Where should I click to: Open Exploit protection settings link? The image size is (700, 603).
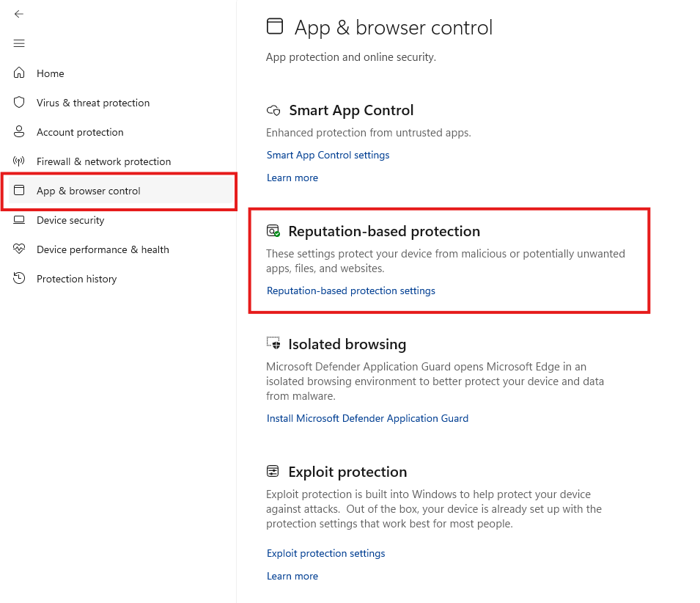(x=325, y=553)
